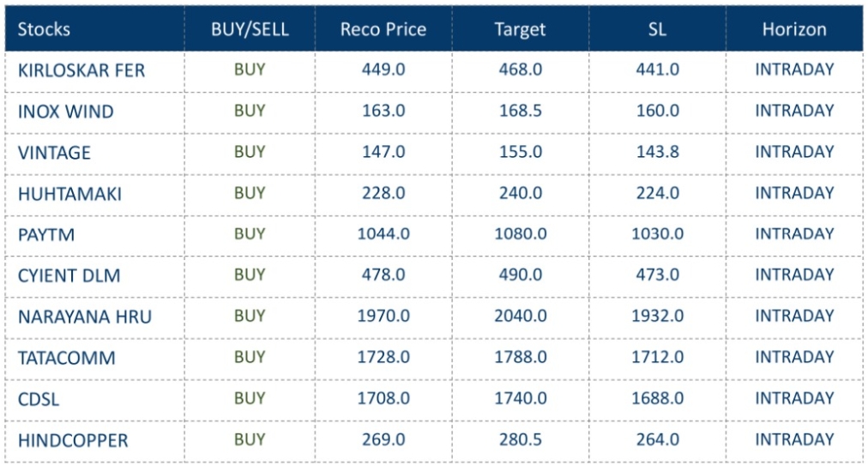Image resolution: width=868 pixels, height=466 pixels.
Task: Select the BUY/SELL column header
Action: (250, 29)
